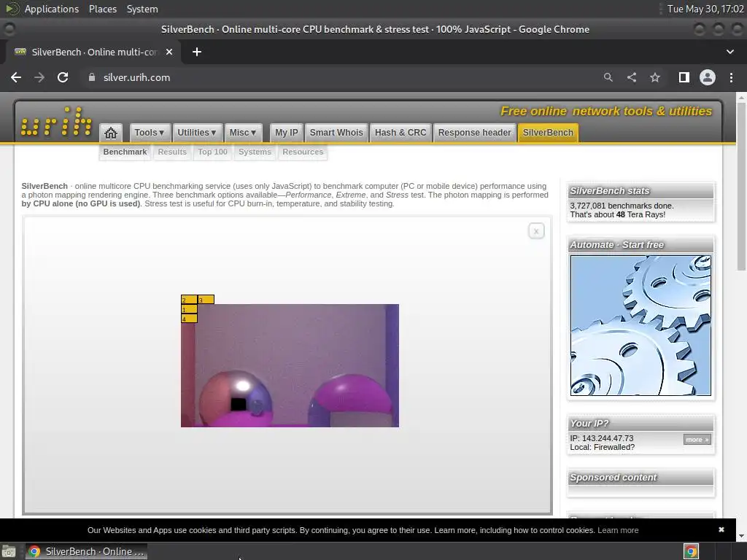Open the Response header tool
This screenshot has height=560, width=747.
click(x=474, y=133)
